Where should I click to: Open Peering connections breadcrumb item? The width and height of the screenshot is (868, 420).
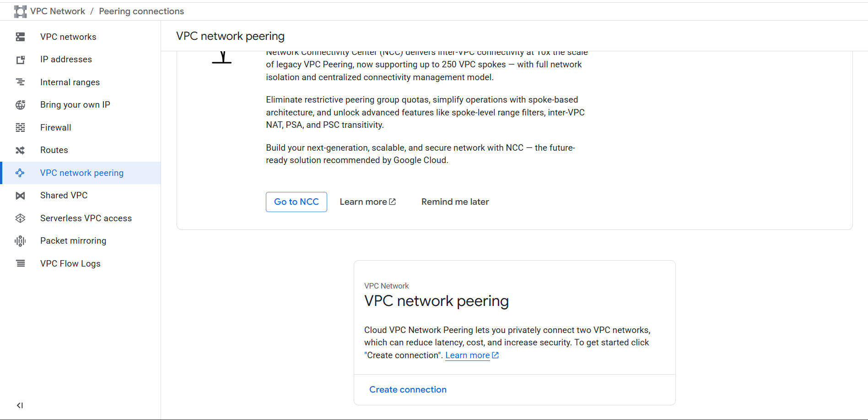141,11
